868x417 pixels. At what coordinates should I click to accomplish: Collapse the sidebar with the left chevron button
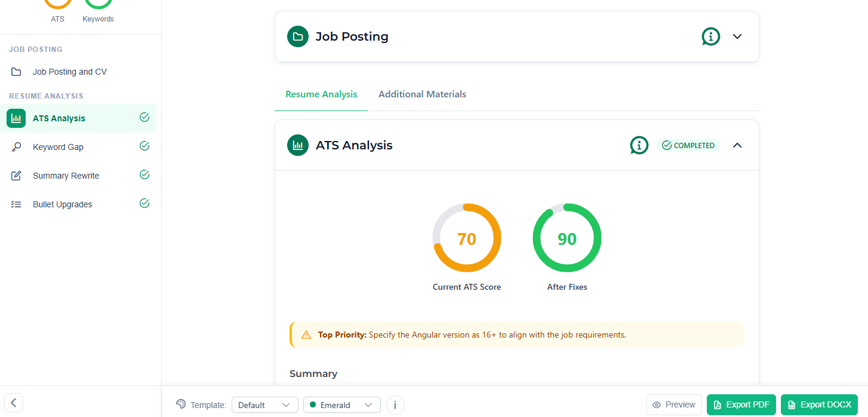(x=14, y=402)
